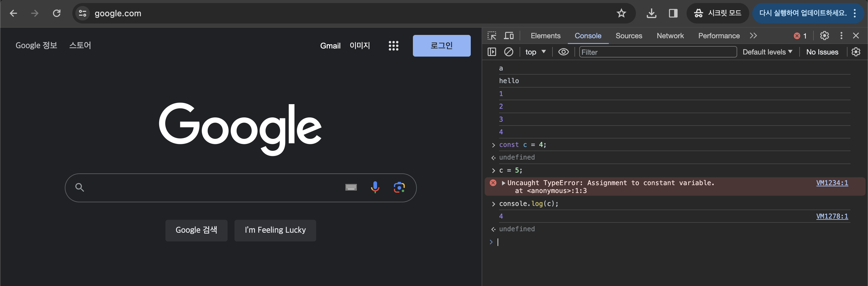Screen dimensions: 868x286
Task: Click the incognito 시크릿 모드 indicator
Action: point(717,13)
